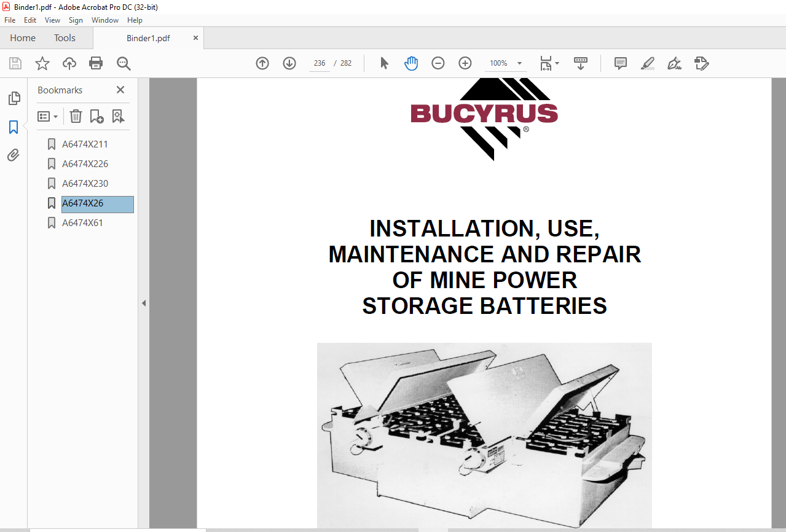The width and height of the screenshot is (786, 532).
Task: Open the zoom level dropdown arrow
Action: click(x=520, y=63)
